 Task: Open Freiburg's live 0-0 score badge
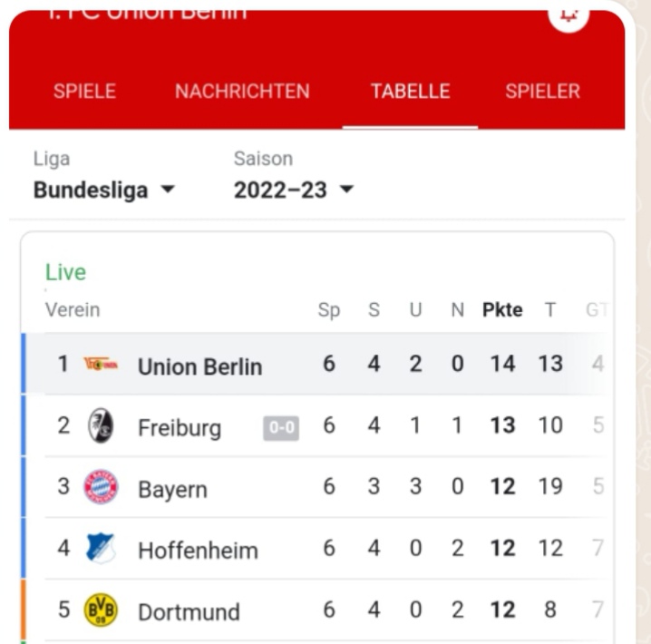[x=281, y=428]
